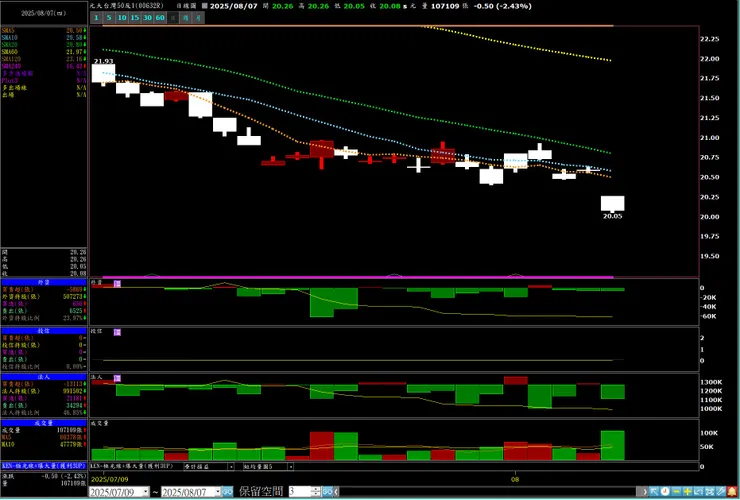This screenshot has height=500, width=740.
Task: Click the KEN strategy name beside 累計損益
Action: pyautogui.click(x=131, y=466)
